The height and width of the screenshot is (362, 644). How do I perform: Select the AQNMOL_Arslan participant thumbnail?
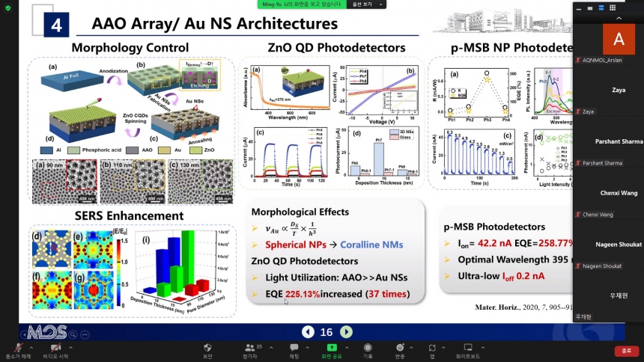click(608, 43)
